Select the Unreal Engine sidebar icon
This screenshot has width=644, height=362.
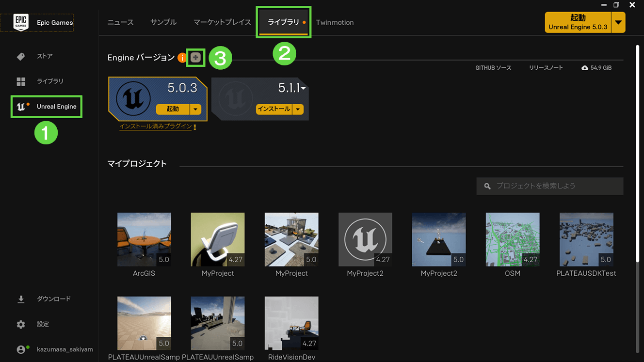tap(21, 107)
